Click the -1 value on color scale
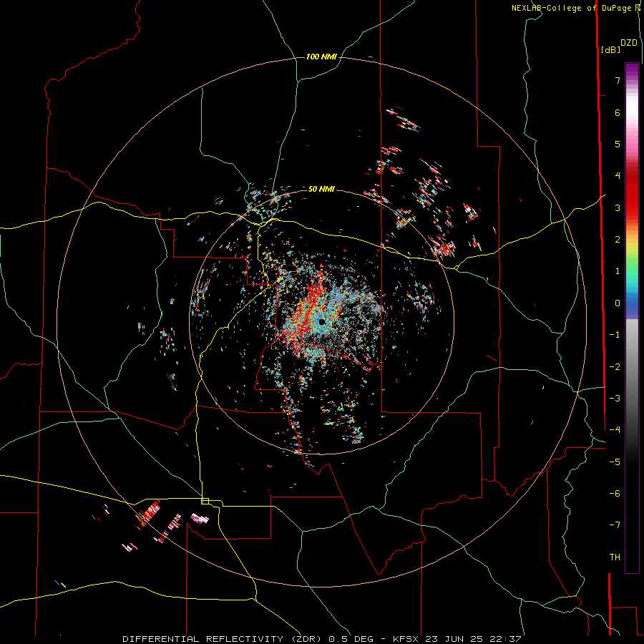Viewport: 644px width, 644px height. (615, 335)
